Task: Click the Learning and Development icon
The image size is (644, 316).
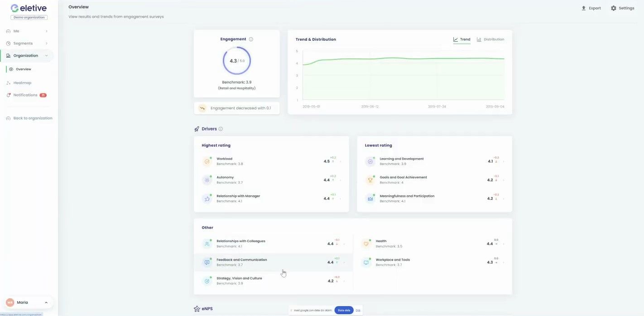Action: tap(370, 161)
